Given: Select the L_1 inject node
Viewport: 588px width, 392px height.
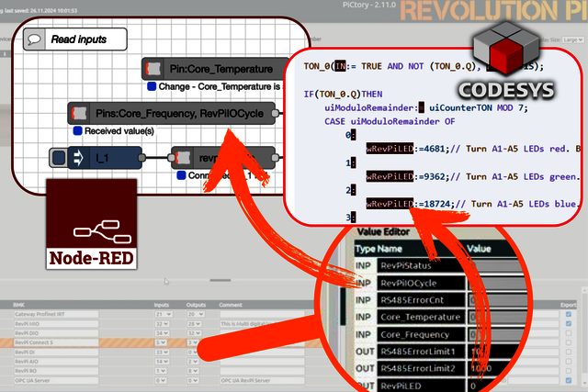Looking at the screenshot, I should (x=105, y=158).
